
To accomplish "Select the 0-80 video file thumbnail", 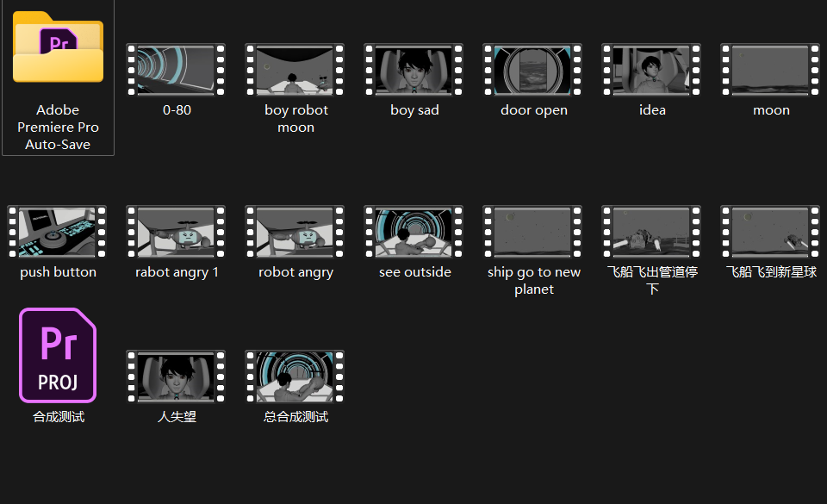I will point(176,70).
